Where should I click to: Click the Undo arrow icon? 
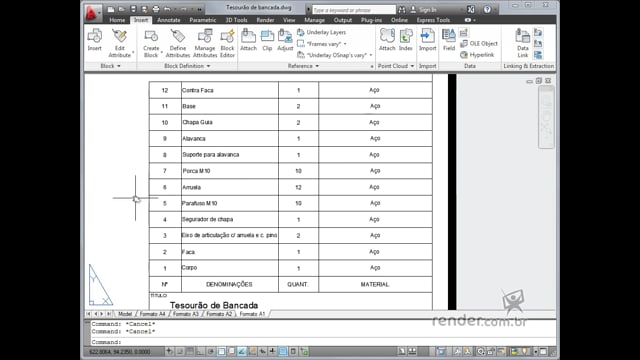click(167, 9)
